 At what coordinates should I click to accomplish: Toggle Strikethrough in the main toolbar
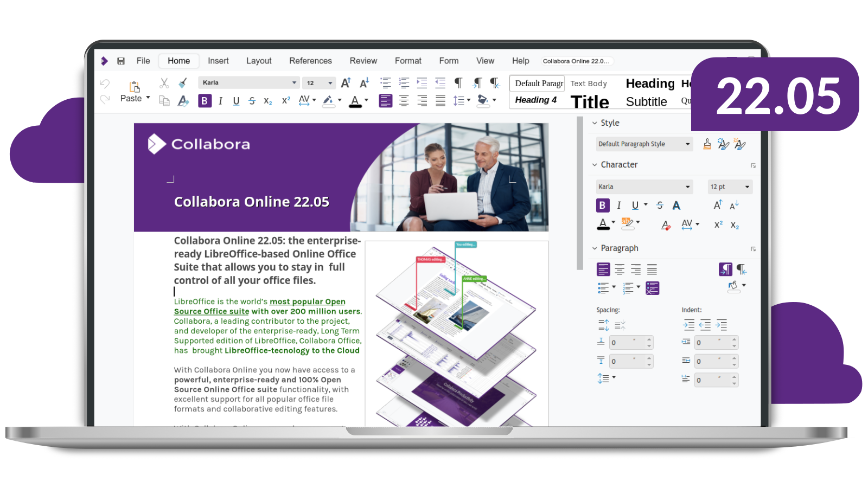(252, 101)
